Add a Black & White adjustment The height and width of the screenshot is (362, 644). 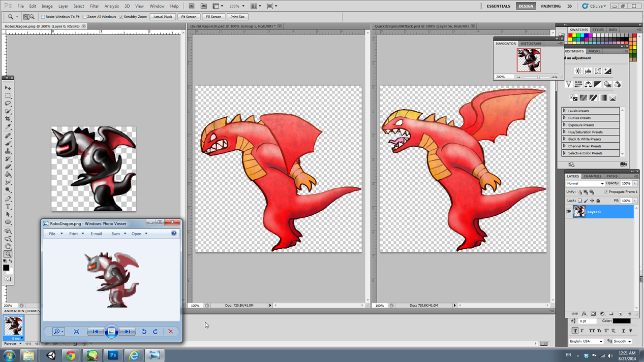click(598, 84)
